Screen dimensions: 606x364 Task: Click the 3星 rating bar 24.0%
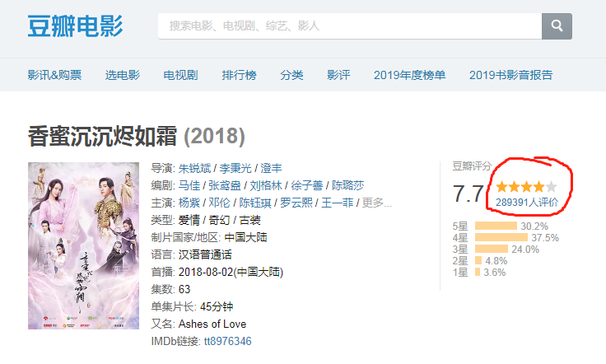click(x=492, y=250)
